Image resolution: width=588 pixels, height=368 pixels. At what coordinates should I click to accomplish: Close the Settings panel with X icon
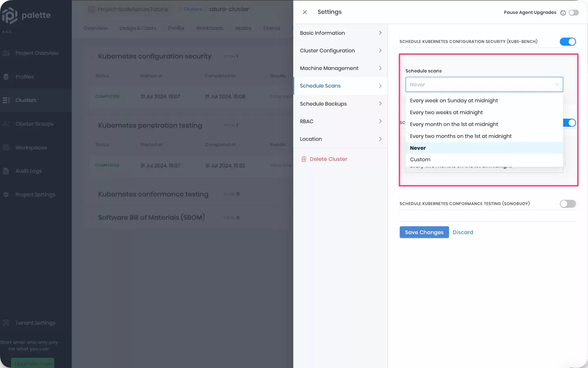305,12
